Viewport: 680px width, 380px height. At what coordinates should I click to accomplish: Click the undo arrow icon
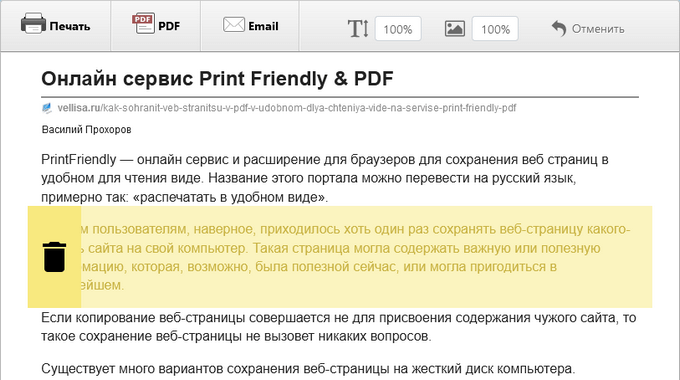tap(559, 29)
